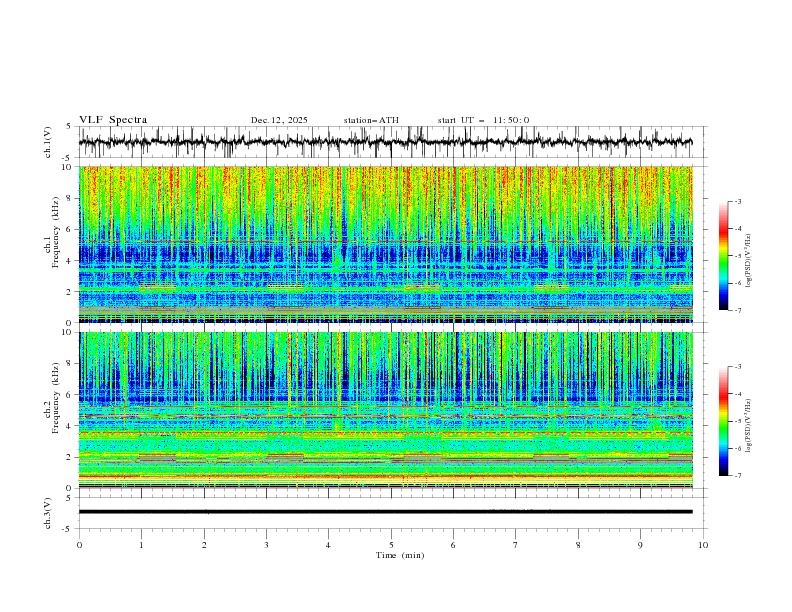The width and height of the screenshot is (792, 612).
Task: Click the '0' time axis tick label
Action: click(x=79, y=545)
